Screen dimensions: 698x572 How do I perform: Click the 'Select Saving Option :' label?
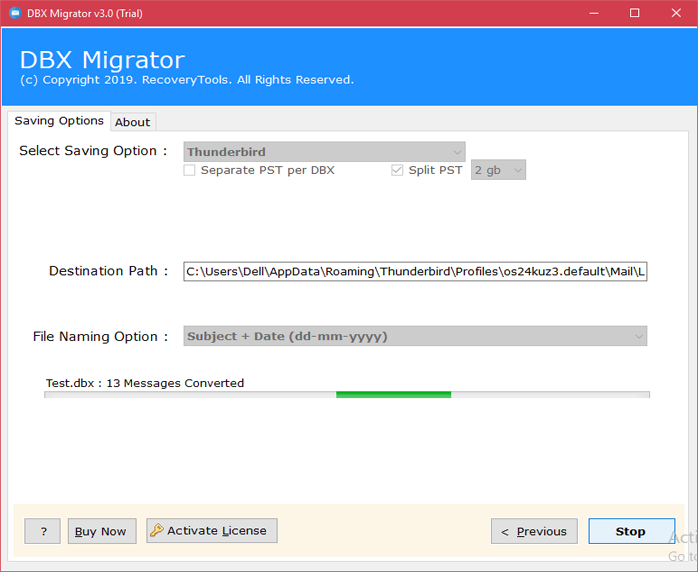tap(93, 151)
